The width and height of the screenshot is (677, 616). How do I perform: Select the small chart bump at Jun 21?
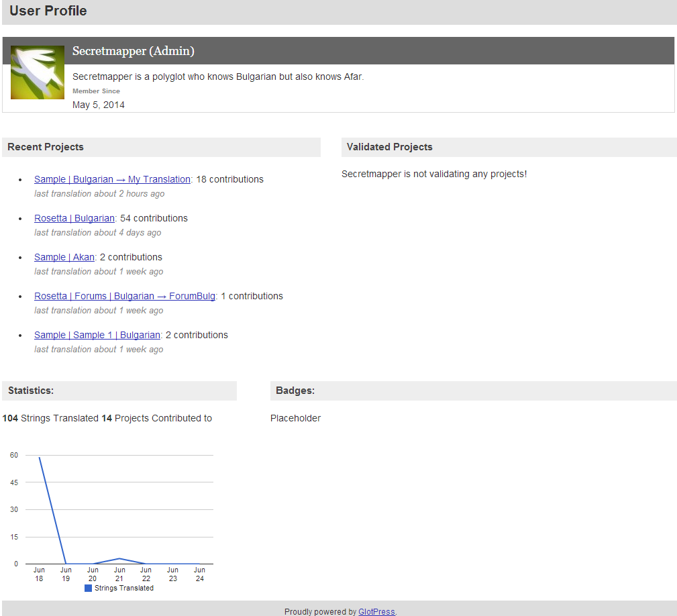point(119,558)
